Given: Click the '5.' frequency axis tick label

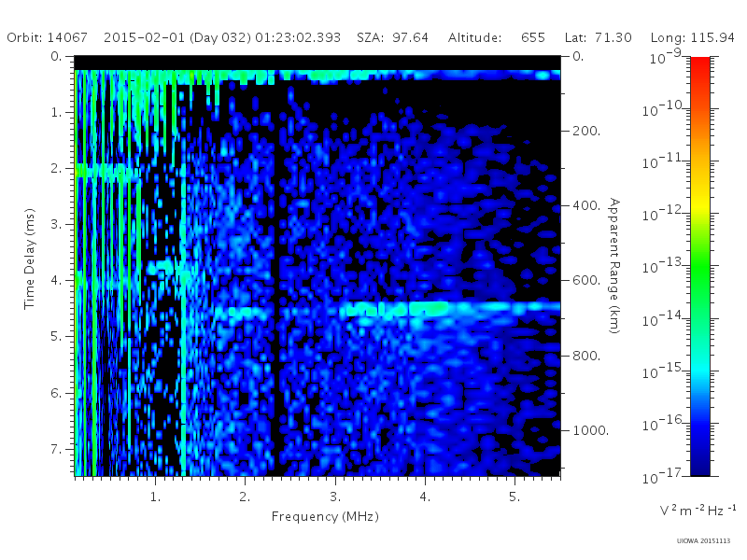Looking at the screenshot, I should 514,497.
